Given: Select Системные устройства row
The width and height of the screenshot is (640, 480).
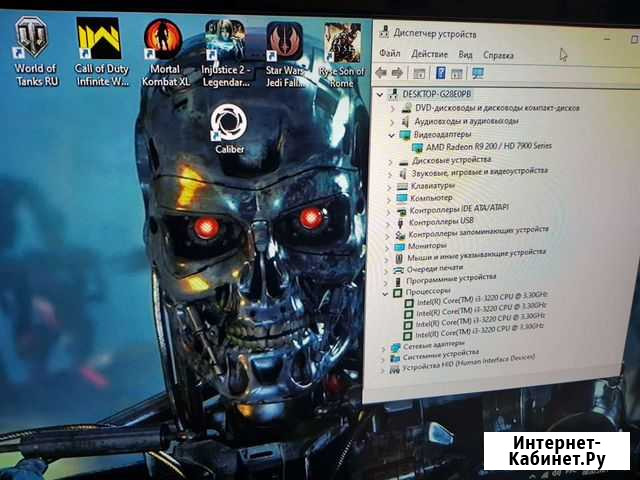Looking at the screenshot, I should 440,355.
